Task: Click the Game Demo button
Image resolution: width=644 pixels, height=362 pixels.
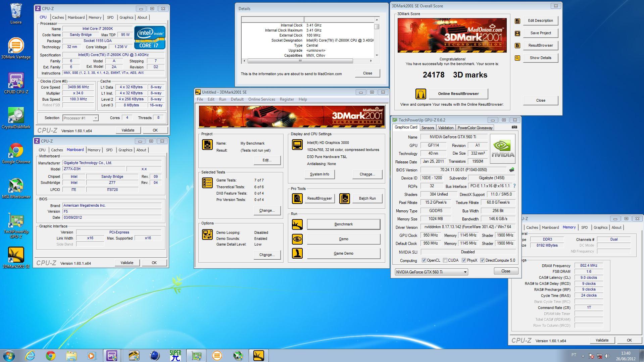Action: click(343, 254)
